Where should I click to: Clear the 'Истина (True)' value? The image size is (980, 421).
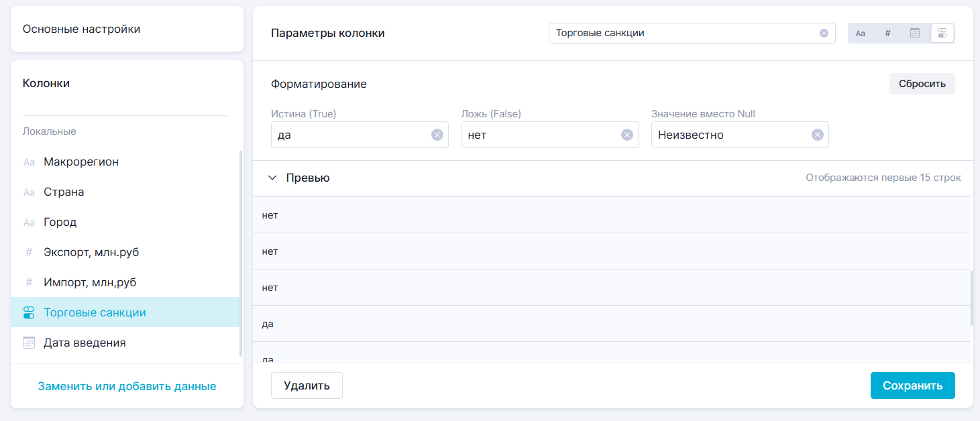(437, 135)
